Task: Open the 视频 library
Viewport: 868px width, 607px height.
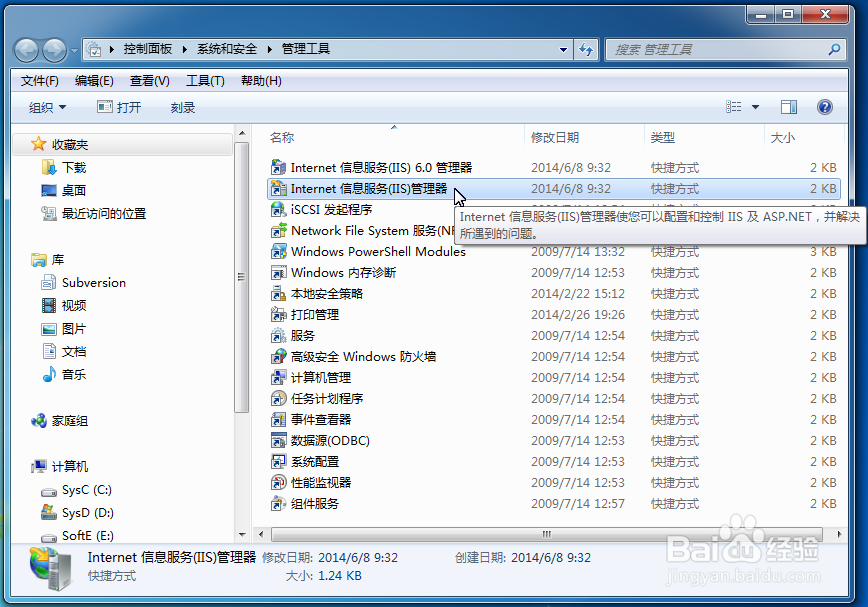Action: [x=74, y=305]
